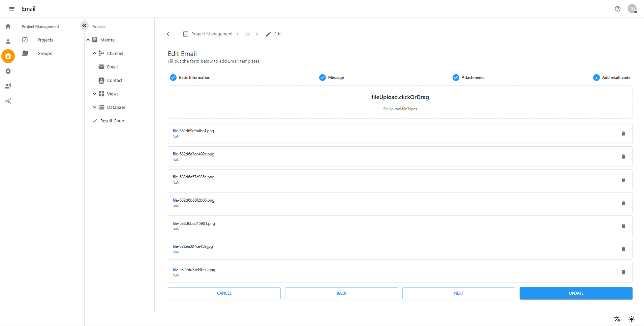The width and height of the screenshot is (644, 326).
Task: Open the Result Code tree item
Action: [x=112, y=121]
